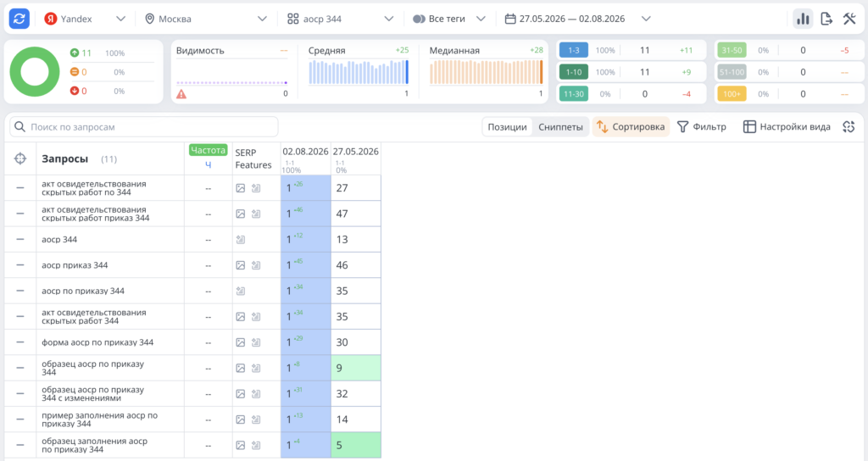Click the SERP Features column header
The height and width of the screenshot is (461, 868).
(253, 158)
